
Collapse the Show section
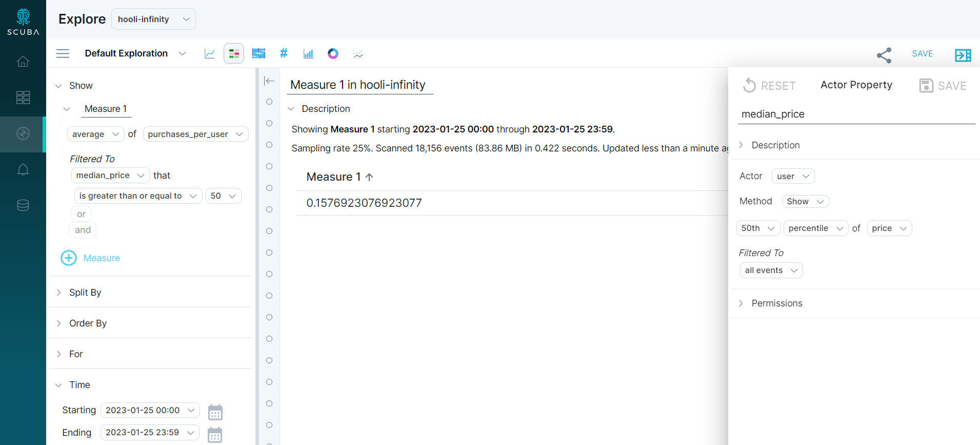click(58, 86)
